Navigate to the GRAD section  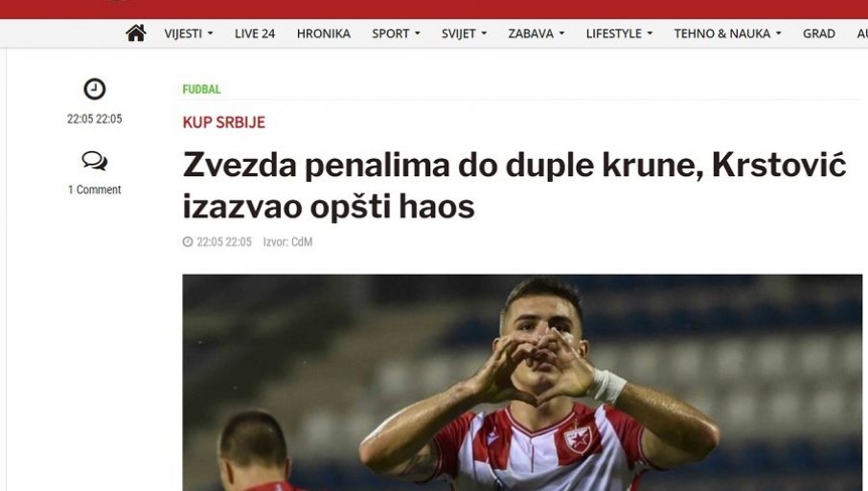[819, 33]
